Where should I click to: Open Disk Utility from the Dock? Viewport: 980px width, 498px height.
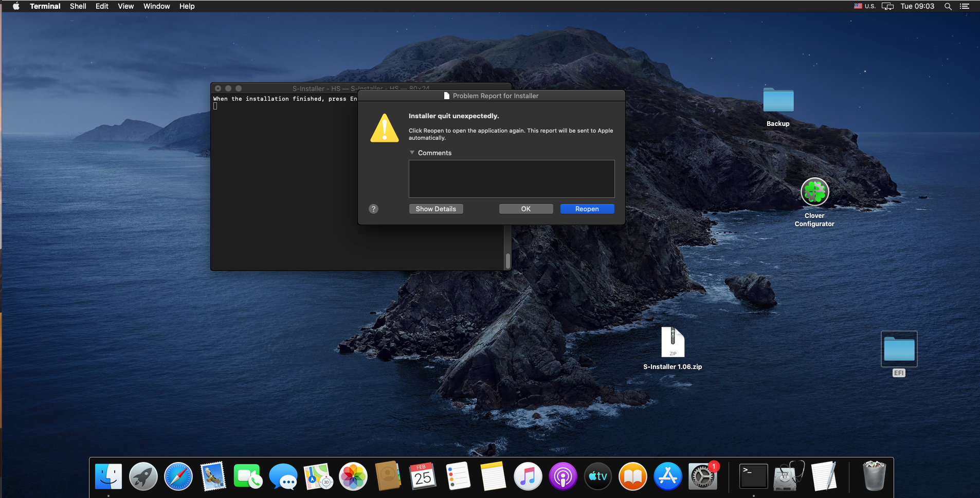tap(789, 476)
